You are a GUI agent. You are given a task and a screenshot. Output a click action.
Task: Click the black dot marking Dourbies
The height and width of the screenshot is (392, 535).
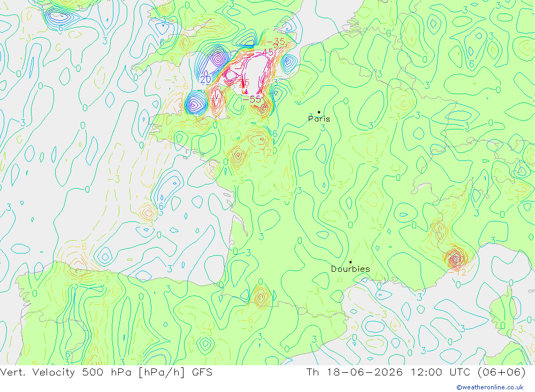[350, 262]
